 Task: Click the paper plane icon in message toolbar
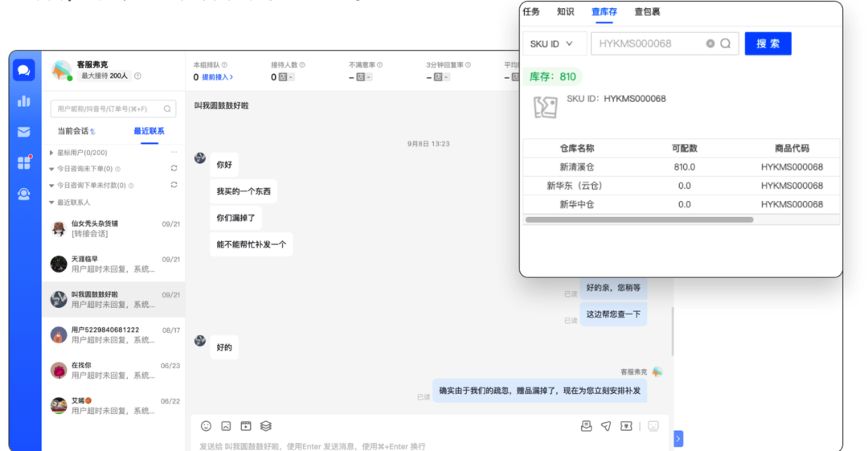coord(606,426)
